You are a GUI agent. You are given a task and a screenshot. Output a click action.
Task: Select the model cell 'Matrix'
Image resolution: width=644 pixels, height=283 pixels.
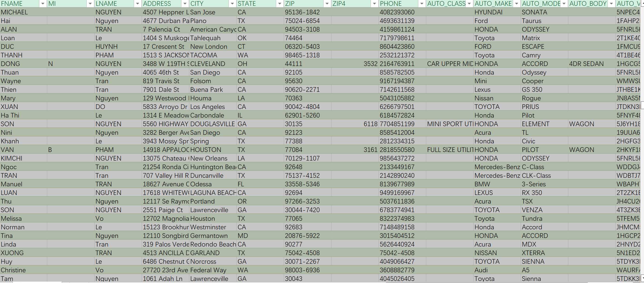click(544, 38)
